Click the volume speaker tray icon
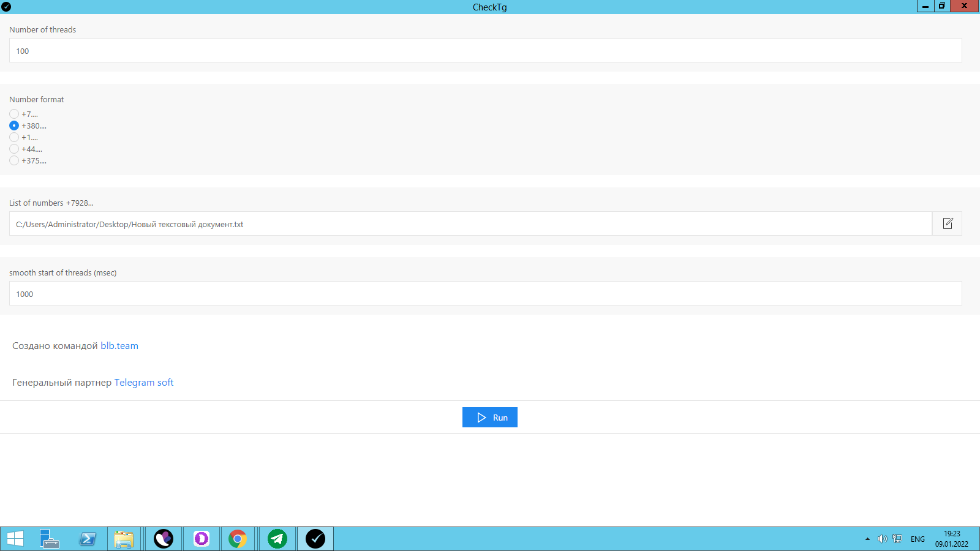This screenshot has height=551, width=980. coord(882,539)
